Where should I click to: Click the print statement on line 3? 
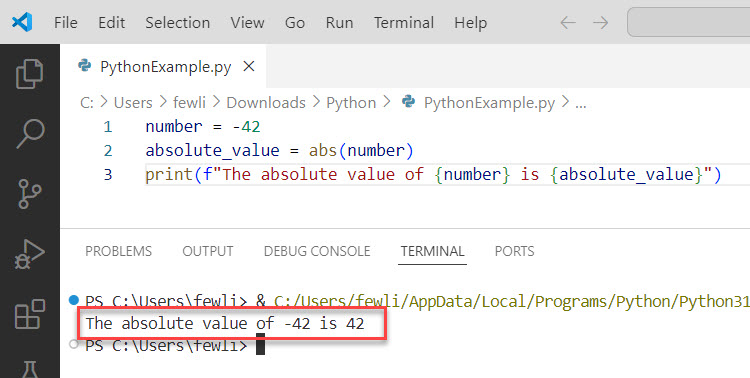[433, 175]
